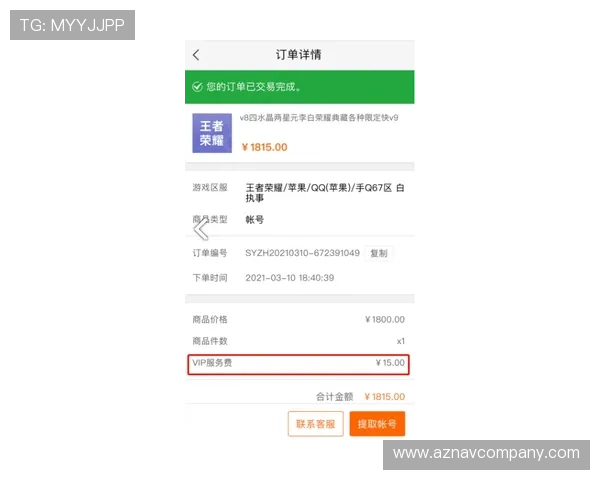Click the ¥1815.00 item price under title

264,147
